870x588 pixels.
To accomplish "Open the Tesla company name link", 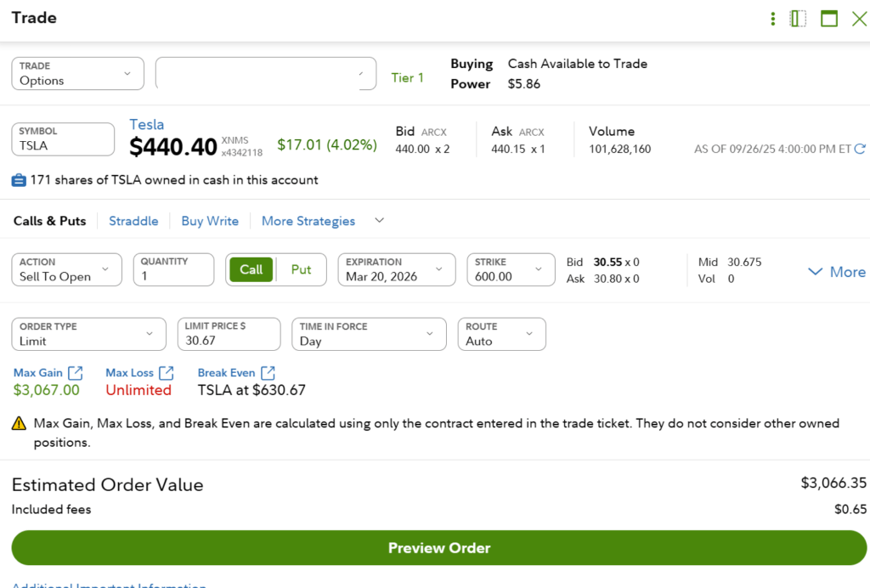I will tap(146, 125).
